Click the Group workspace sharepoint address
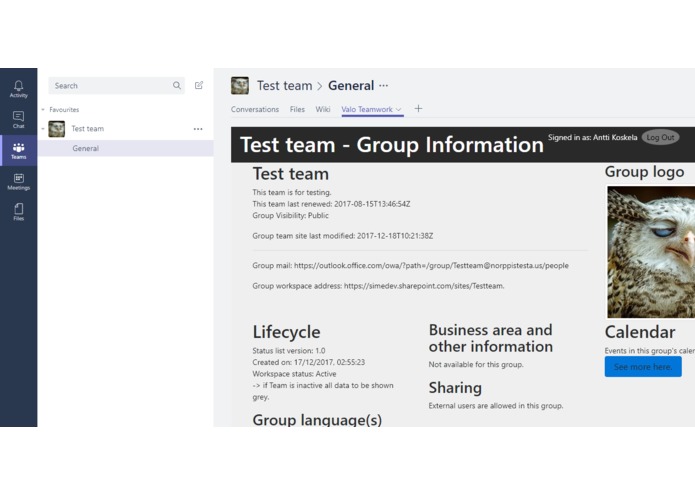Viewport: 695px width, 494px height. 424,286
